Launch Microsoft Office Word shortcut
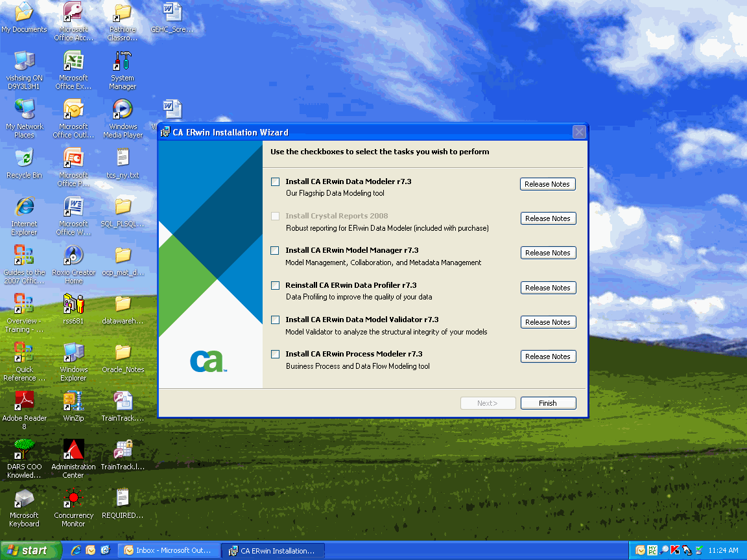This screenshot has height=560, width=747. (x=73, y=215)
